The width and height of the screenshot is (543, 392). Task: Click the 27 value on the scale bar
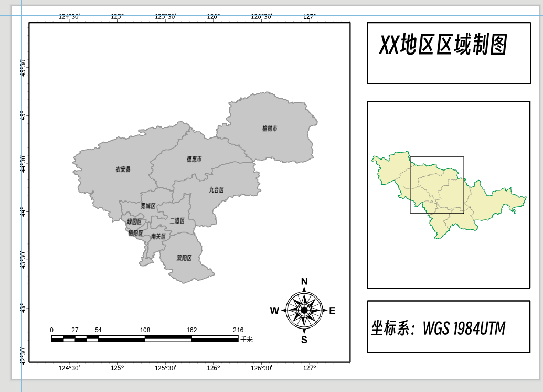[75, 330]
